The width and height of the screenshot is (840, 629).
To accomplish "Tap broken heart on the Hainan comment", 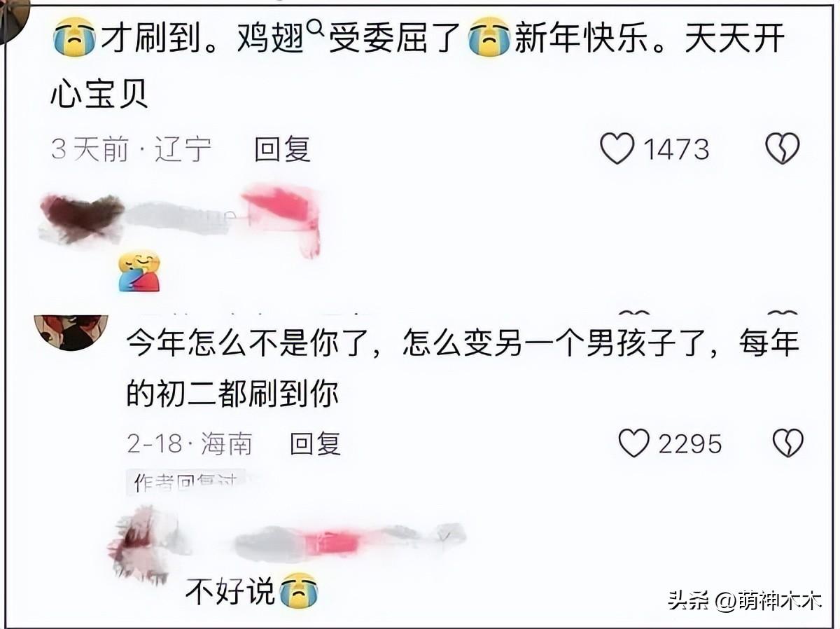I will click(x=787, y=443).
